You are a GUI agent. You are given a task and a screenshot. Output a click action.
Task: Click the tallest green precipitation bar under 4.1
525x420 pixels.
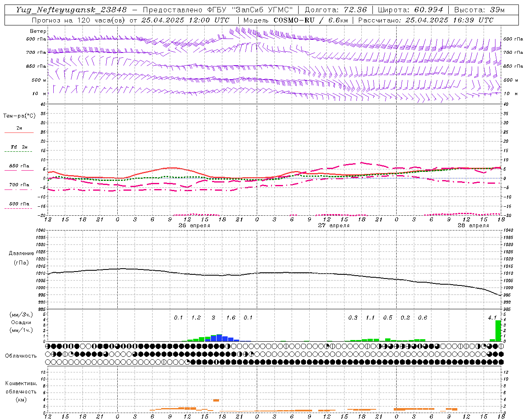click(x=498, y=331)
